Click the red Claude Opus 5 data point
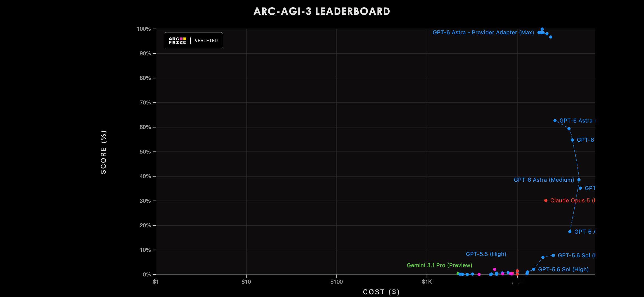 tap(546, 200)
